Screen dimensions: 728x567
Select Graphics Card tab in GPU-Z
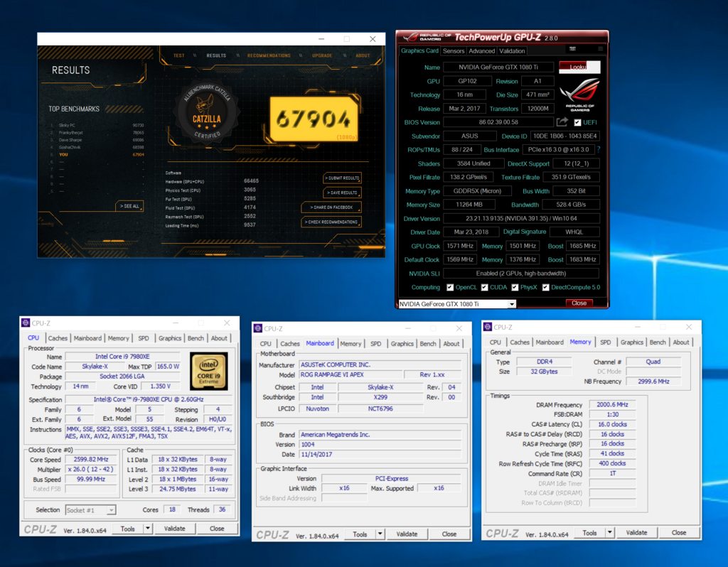pyautogui.click(x=419, y=50)
